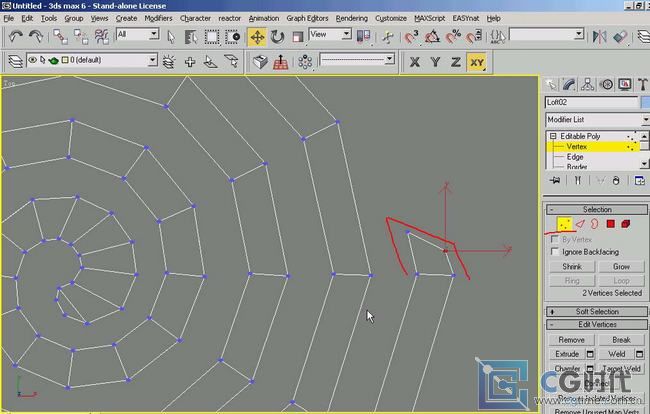Toggle the Spinner Snap icon
650x414 pixels.
point(473,37)
